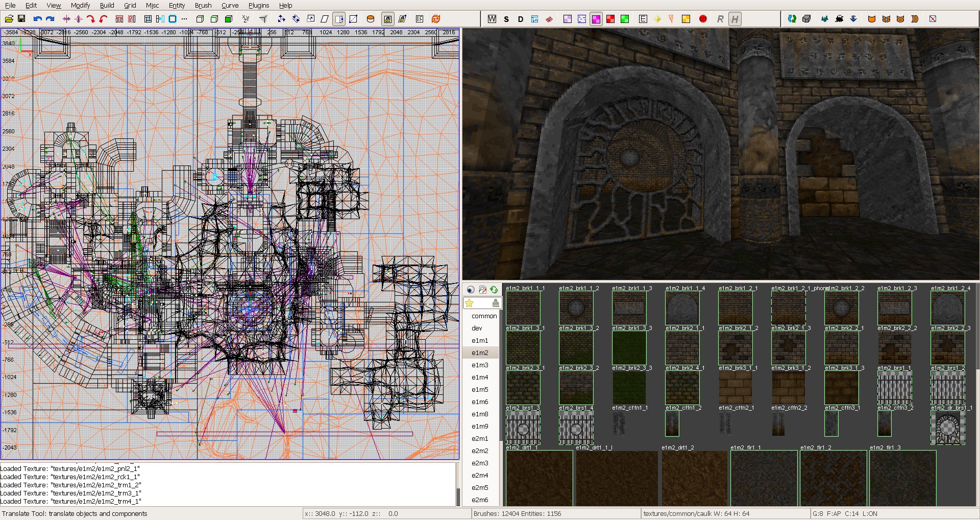The width and height of the screenshot is (980, 520).
Task: Toggle the red 'off' button
Action: [x=703, y=19]
